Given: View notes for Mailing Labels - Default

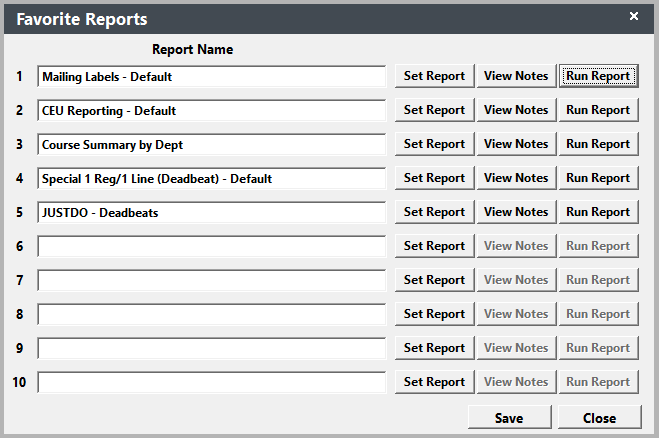Looking at the screenshot, I should point(515,76).
